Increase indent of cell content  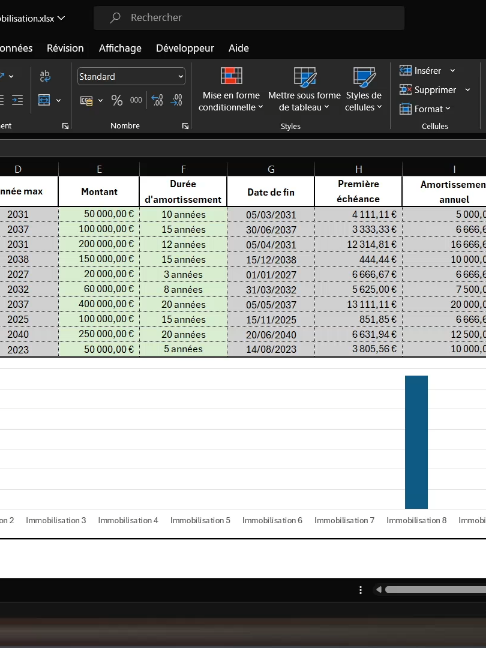17,100
